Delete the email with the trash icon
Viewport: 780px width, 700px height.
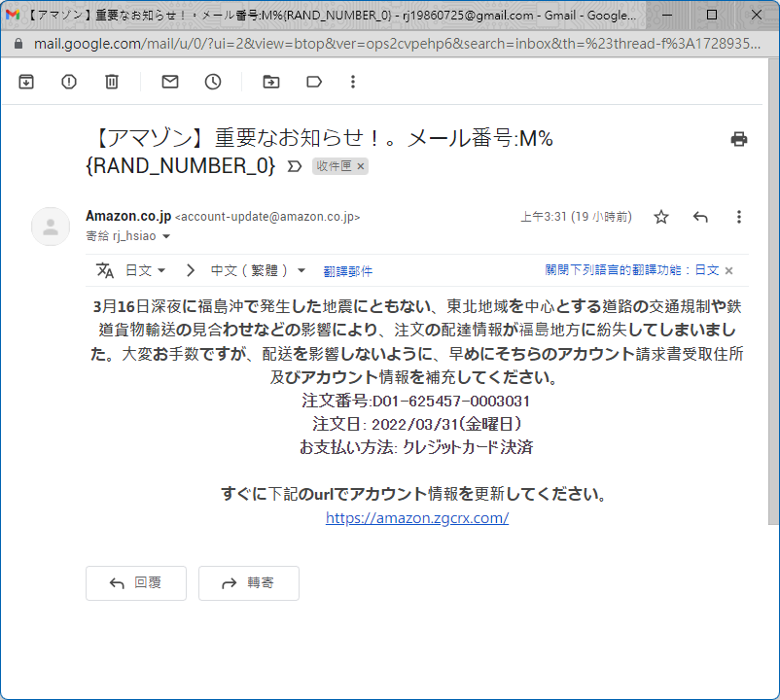click(112, 82)
